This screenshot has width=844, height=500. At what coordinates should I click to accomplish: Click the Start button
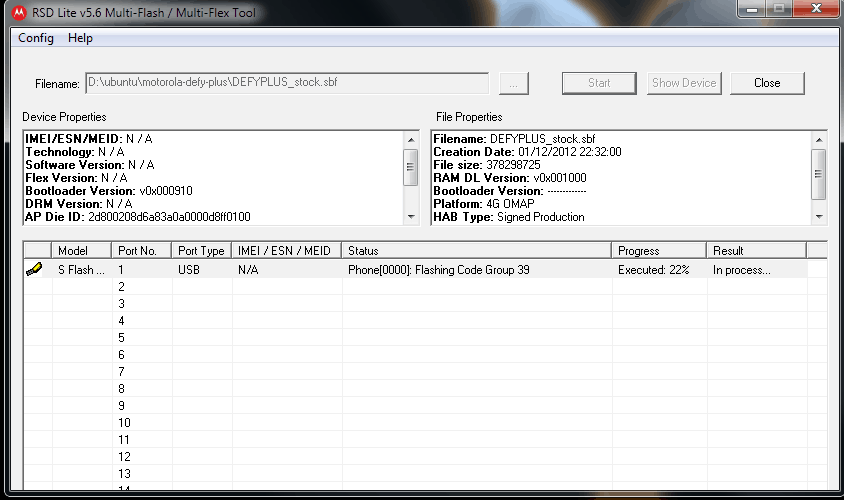pyautogui.click(x=599, y=83)
